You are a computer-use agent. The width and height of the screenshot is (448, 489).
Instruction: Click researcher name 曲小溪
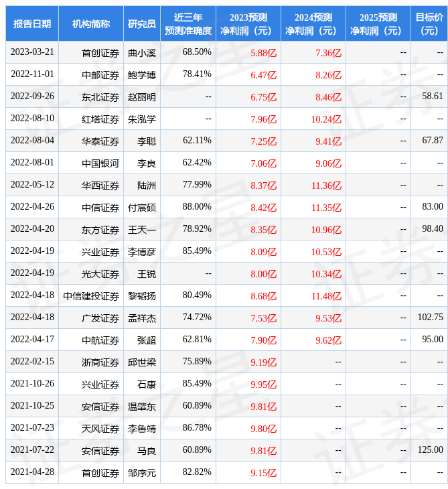pos(142,53)
